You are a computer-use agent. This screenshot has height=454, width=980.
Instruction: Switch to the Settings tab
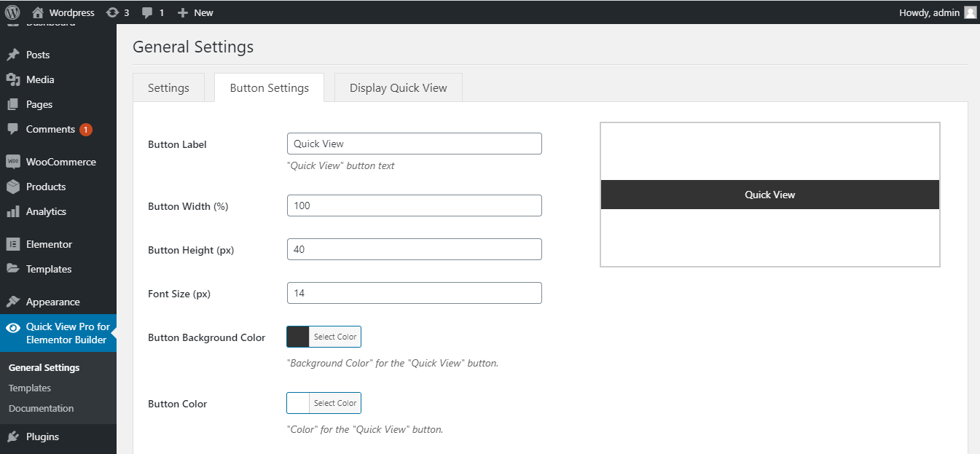pyautogui.click(x=168, y=87)
